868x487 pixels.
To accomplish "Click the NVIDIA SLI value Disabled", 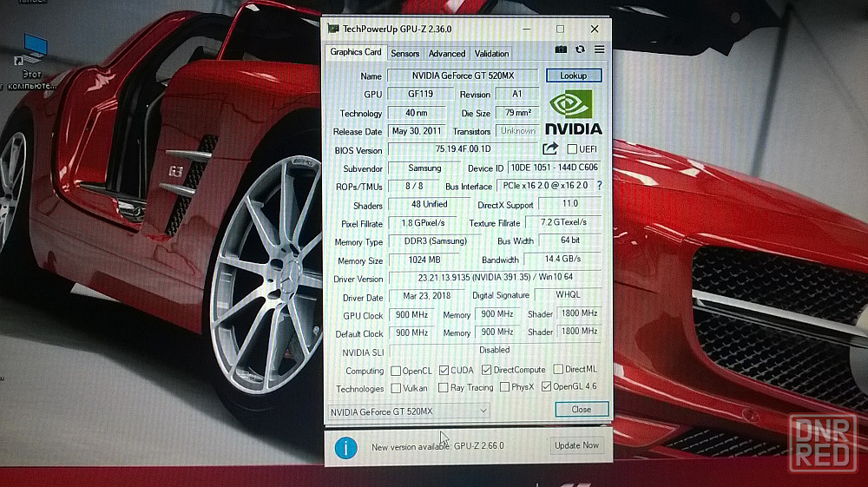I will (495, 351).
